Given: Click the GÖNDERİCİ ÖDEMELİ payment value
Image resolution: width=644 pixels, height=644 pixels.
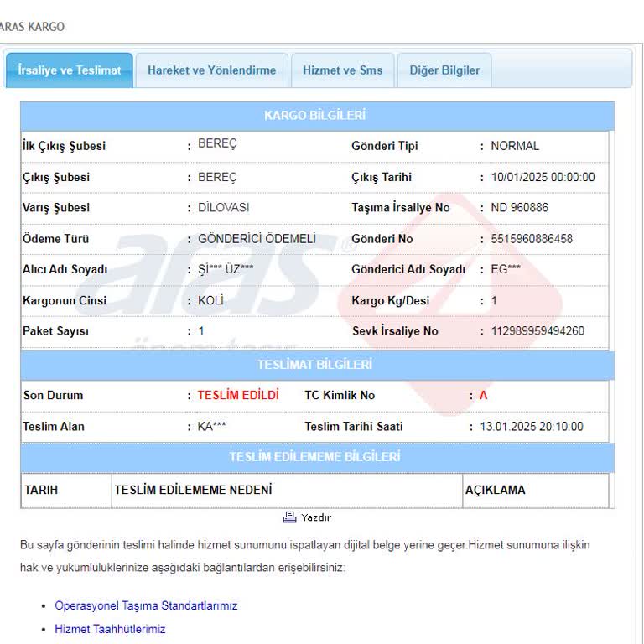Looking at the screenshot, I should click(x=257, y=239).
